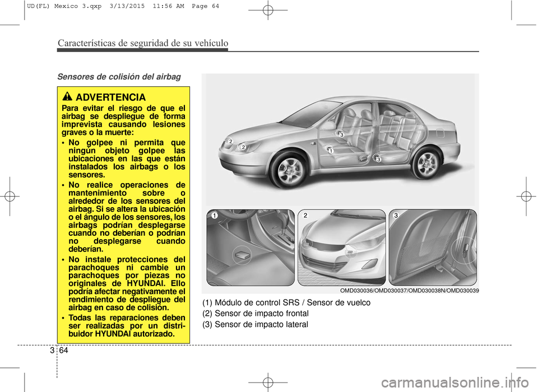This screenshot has width=538, height=392.
Task: Click legend line '(1) Módulo de control SRS / Sensor de vuelco'
Action: coord(286,303)
